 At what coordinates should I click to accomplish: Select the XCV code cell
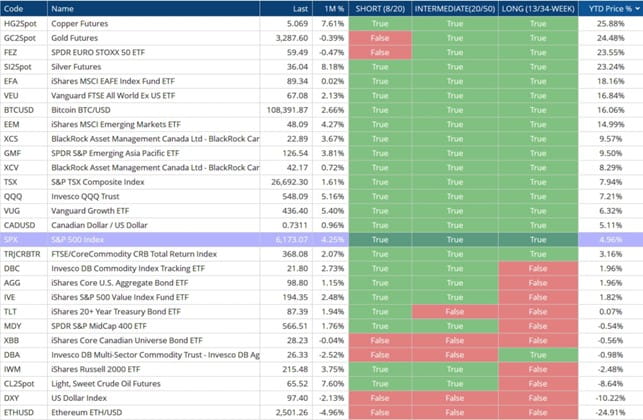(24, 167)
